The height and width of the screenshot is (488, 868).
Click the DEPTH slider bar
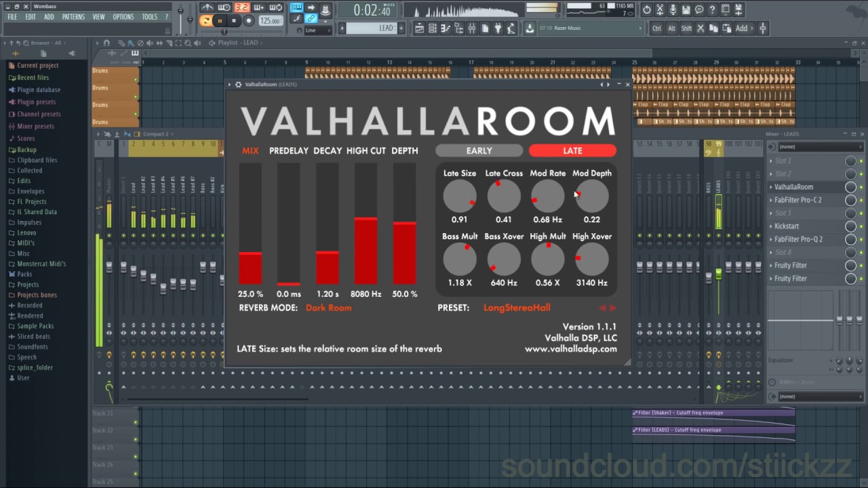(x=405, y=224)
